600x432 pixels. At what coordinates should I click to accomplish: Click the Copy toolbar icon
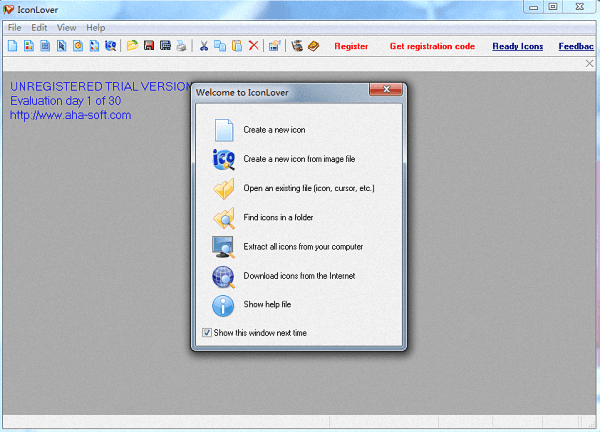(220, 46)
